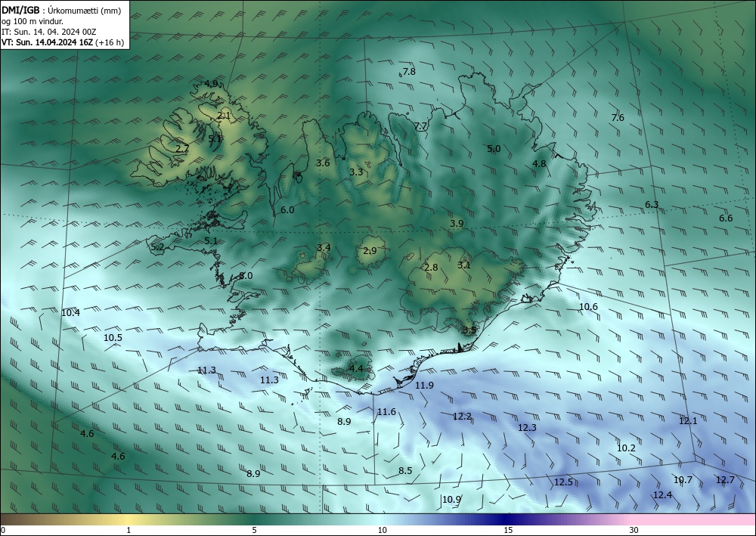Click the 12.7 value in the bottom-right corner
Image resolution: width=756 pixels, height=536 pixels.
coord(725,479)
